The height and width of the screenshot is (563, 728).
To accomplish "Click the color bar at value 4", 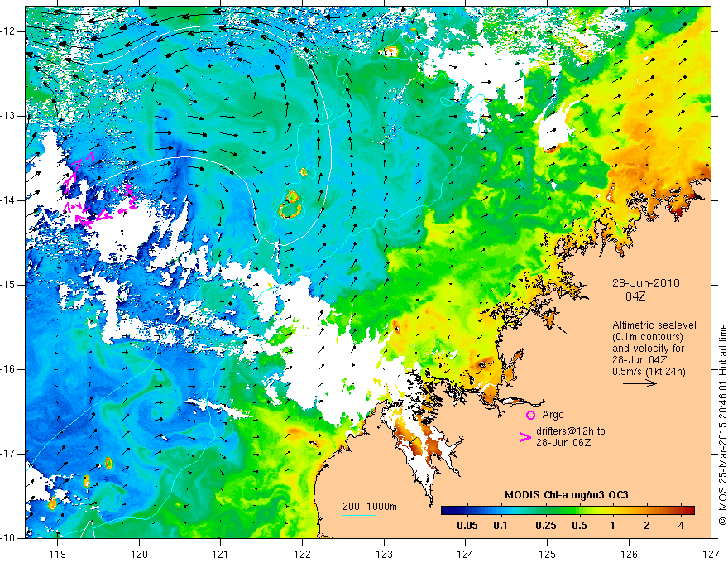I will point(681,511).
